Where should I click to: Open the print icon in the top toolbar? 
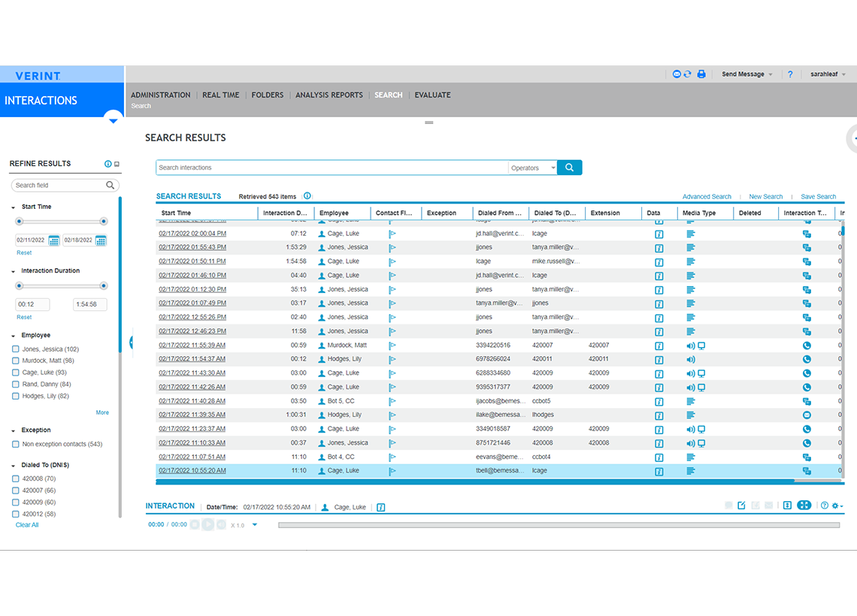(x=701, y=74)
